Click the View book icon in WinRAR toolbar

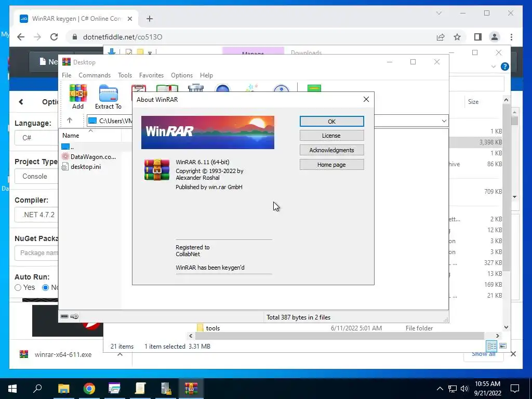(167, 88)
